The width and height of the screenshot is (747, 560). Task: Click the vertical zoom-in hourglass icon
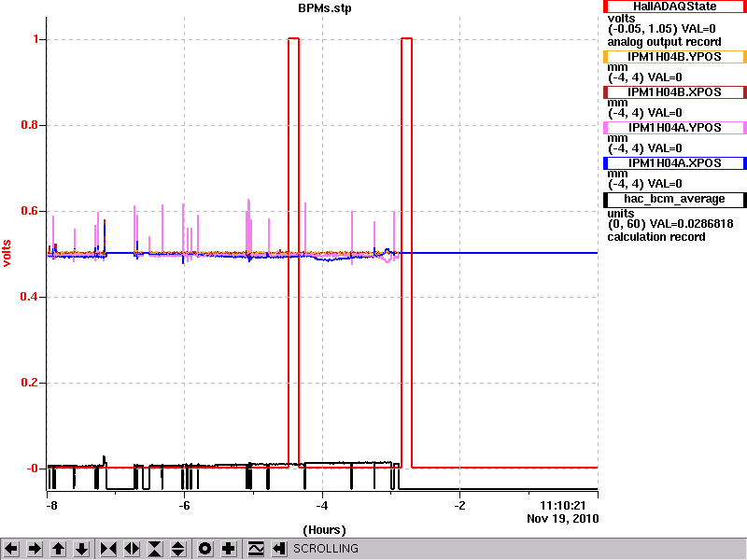pyautogui.click(x=155, y=549)
